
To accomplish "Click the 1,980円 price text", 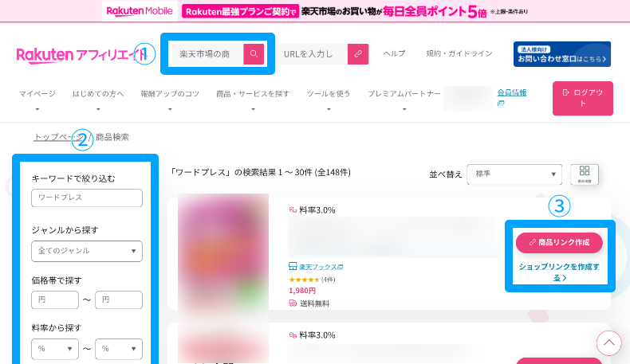I will [x=302, y=291].
